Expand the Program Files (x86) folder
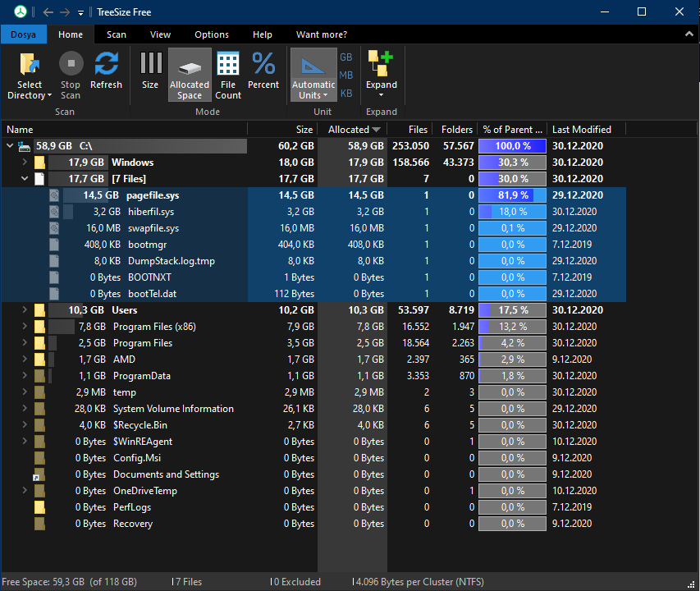Screen dimensions: 700x591 [25, 327]
